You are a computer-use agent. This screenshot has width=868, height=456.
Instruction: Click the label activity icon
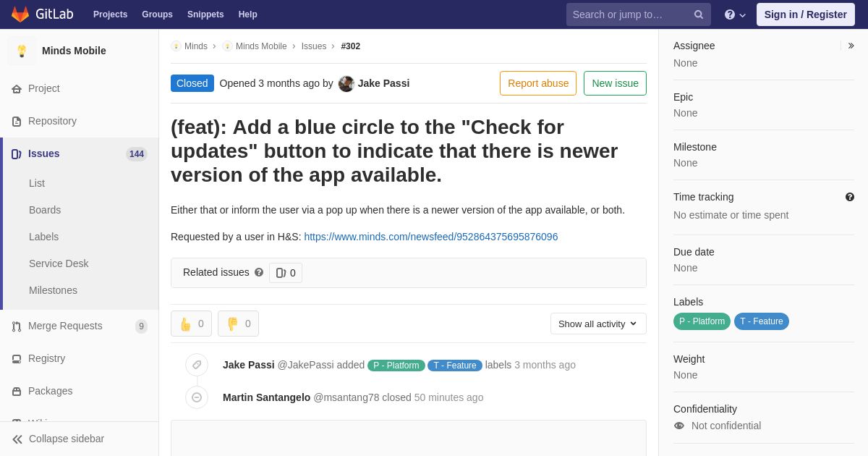coord(197,365)
